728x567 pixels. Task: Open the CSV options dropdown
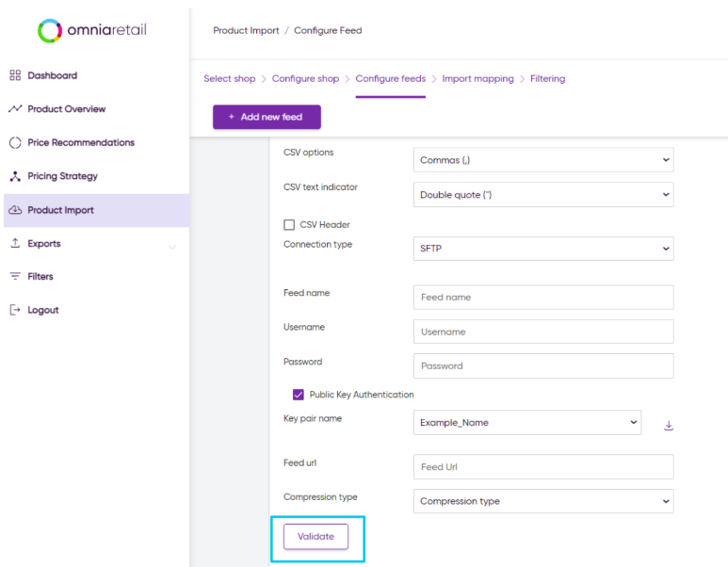[543, 160]
